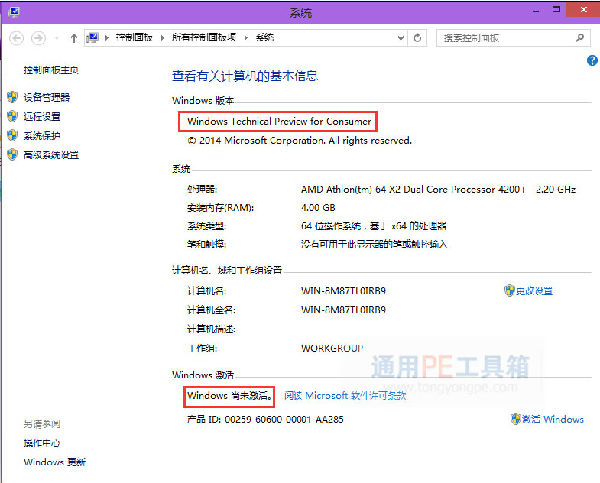Image resolution: width=600 pixels, height=483 pixels.
Task: Open 操作中心 Action Center link
Action: tap(42, 443)
